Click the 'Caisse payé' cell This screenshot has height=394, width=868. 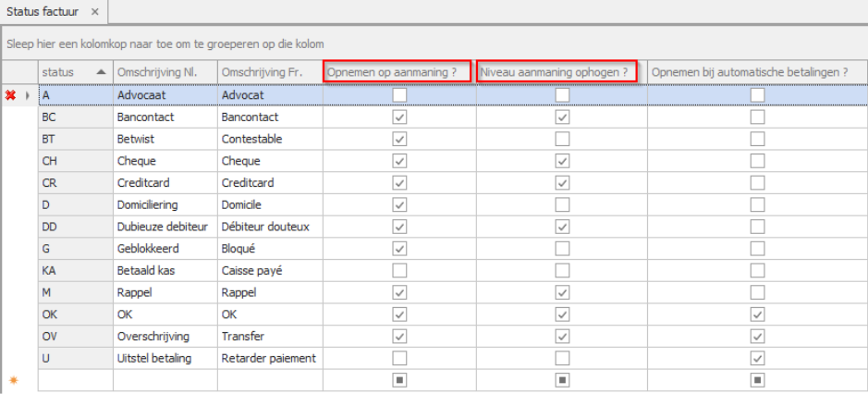270,270
